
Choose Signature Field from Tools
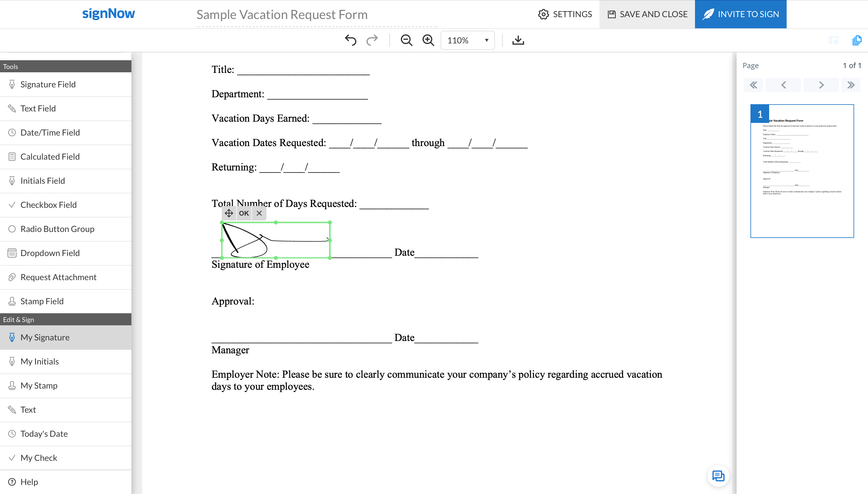tap(48, 84)
